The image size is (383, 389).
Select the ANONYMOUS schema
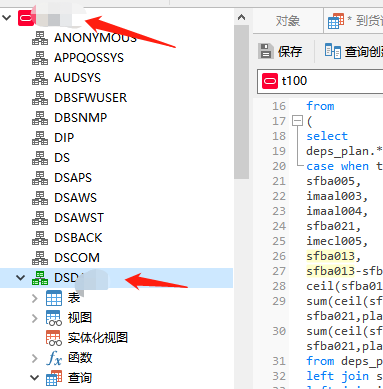click(95, 38)
